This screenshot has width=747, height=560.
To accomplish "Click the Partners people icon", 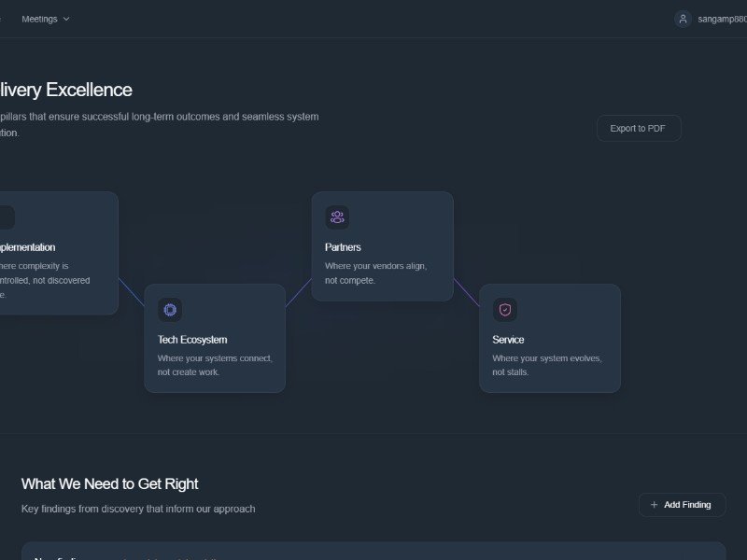I will [337, 217].
